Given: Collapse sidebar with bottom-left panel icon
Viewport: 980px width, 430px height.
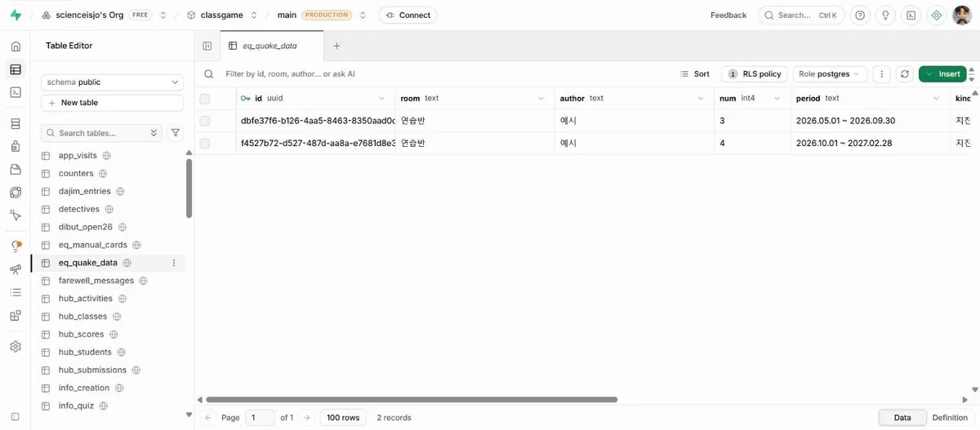Looking at the screenshot, I should pos(16,417).
